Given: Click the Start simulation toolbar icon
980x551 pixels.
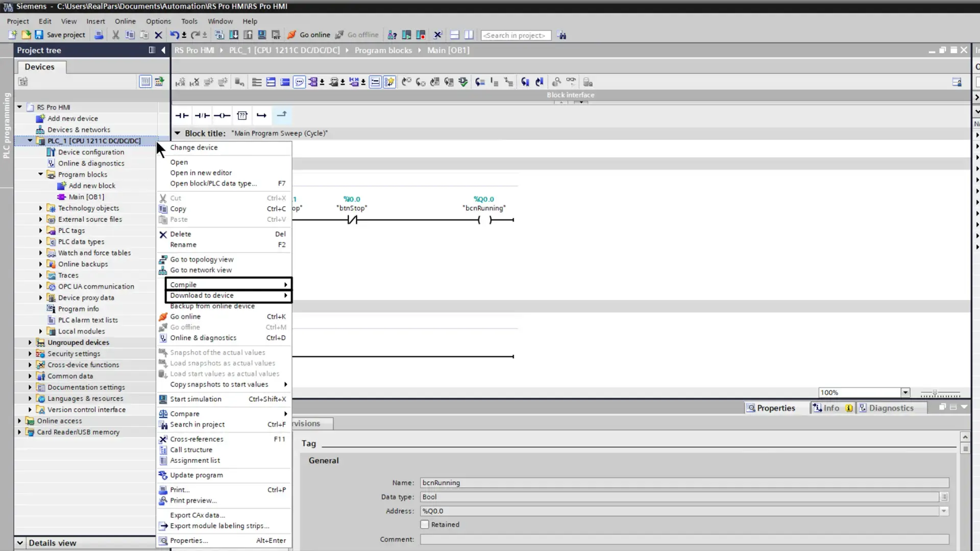Looking at the screenshot, I should point(262,35).
